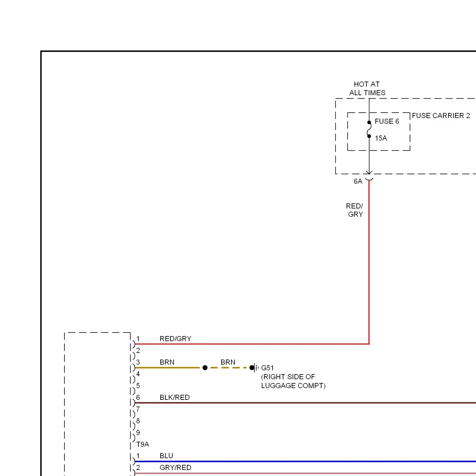Click the dashed brown wire segment
Viewport: 476px width, 476px height.
click(228, 368)
